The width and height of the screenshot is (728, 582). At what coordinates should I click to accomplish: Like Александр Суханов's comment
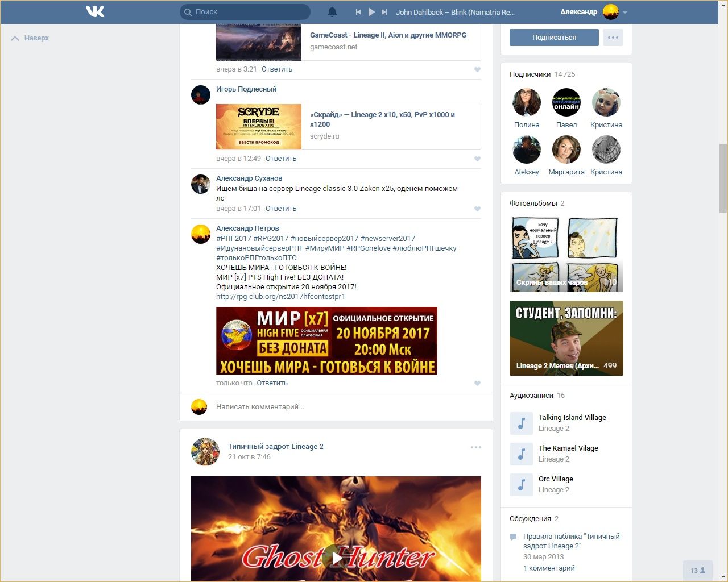pos(477,209)
